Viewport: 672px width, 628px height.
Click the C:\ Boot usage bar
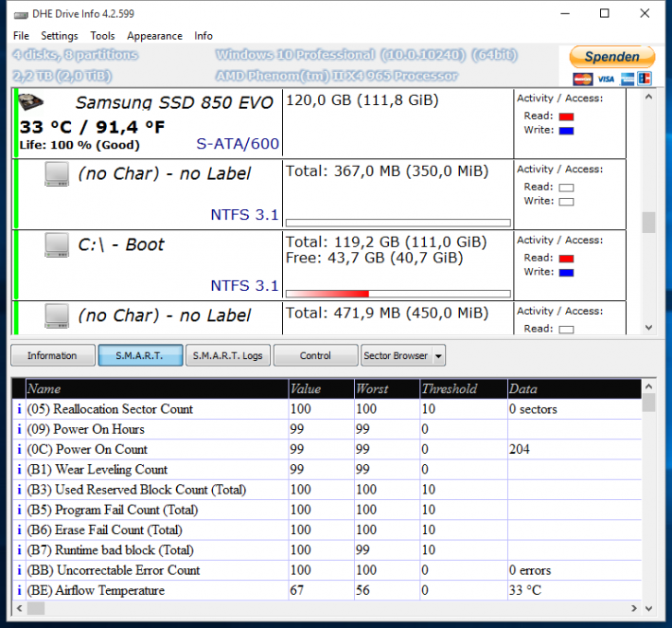click(x=398, y=294)
